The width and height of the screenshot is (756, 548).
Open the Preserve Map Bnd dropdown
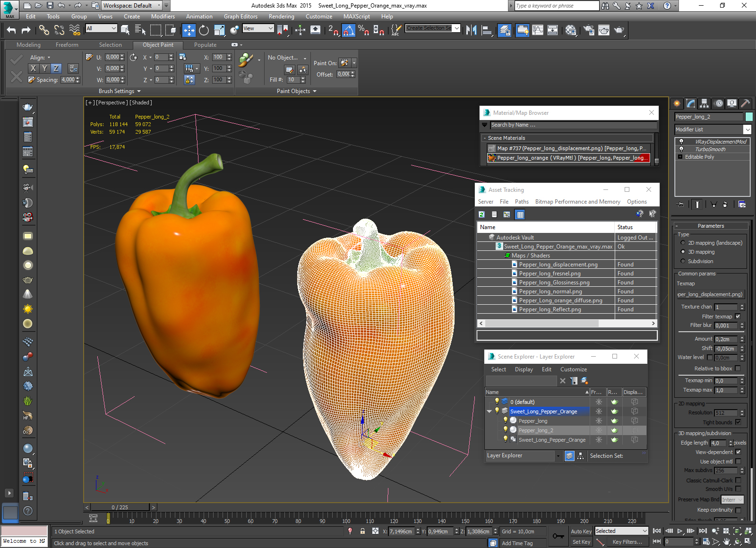click(x=732, y=500)
